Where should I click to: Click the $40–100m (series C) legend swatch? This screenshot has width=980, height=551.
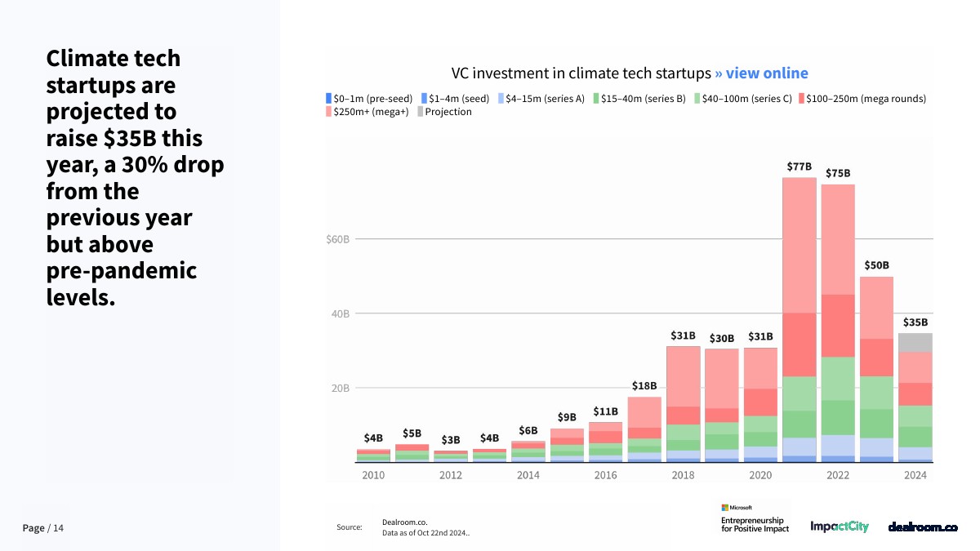(x=697, y=99)
